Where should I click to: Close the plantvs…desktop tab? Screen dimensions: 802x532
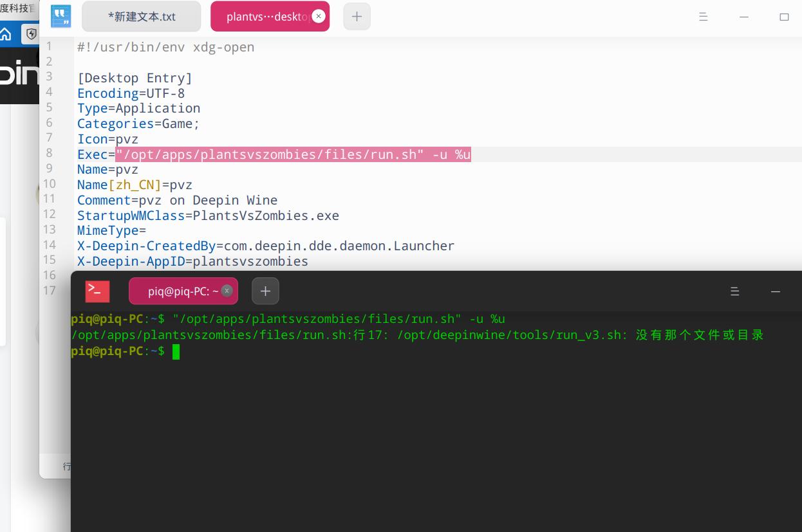pos(319,16)
